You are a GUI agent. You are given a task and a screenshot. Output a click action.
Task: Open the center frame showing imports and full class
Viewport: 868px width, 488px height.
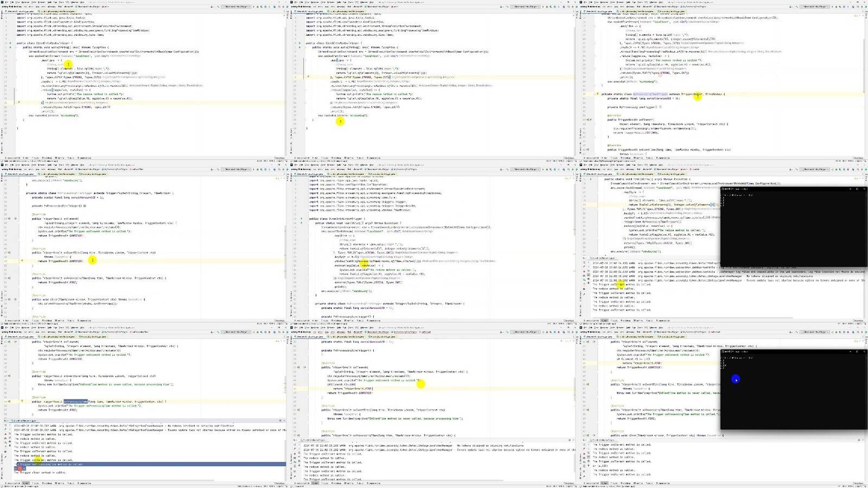point(434,244)
